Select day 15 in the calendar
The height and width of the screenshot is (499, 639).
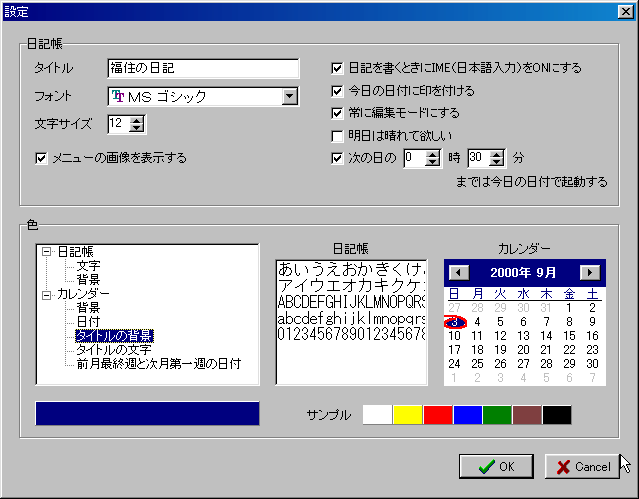[569, 336]
